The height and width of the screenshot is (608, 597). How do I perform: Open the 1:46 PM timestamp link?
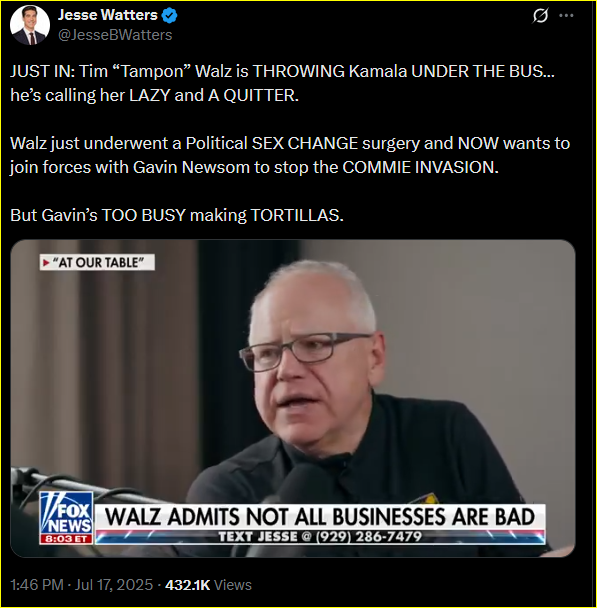click(37, 585)
